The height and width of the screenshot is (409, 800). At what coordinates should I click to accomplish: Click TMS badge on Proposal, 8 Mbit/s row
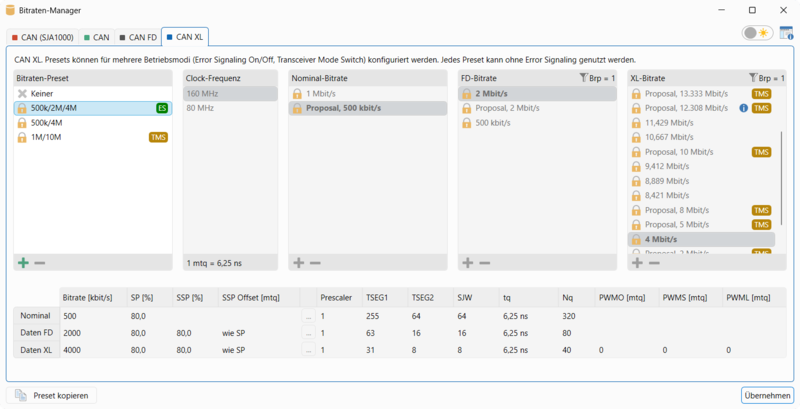(761, 210)
